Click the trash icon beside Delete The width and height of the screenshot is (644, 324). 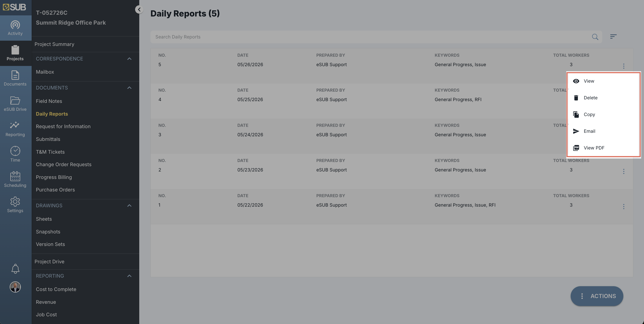(x=576, y=98)
